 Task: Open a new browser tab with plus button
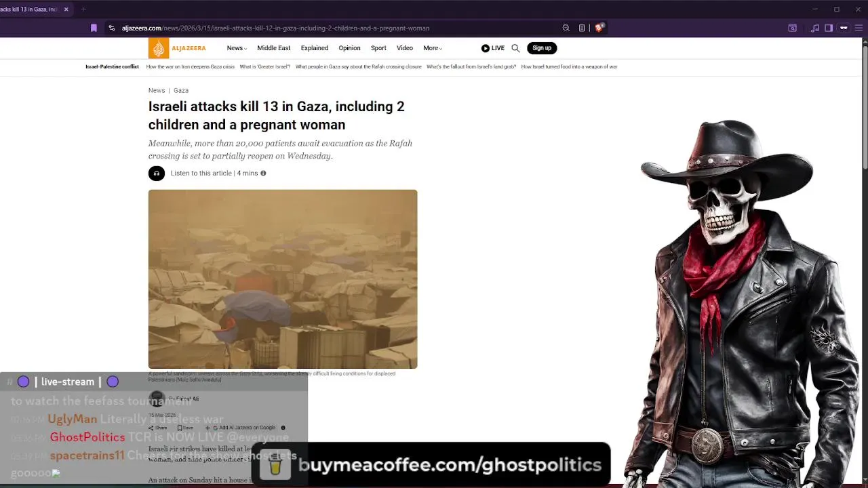pos(83,9)
